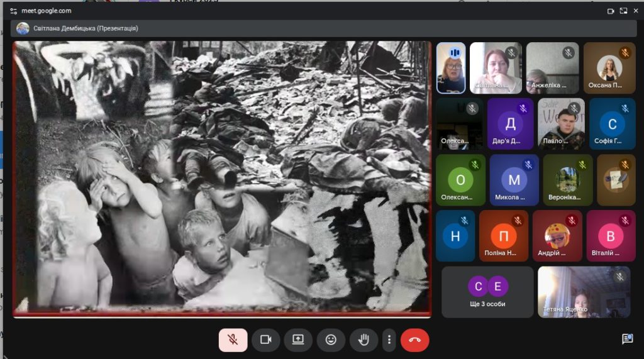
Task: Click the speaking indicator on the active speaker tile
Action: [x=455, y=53]
